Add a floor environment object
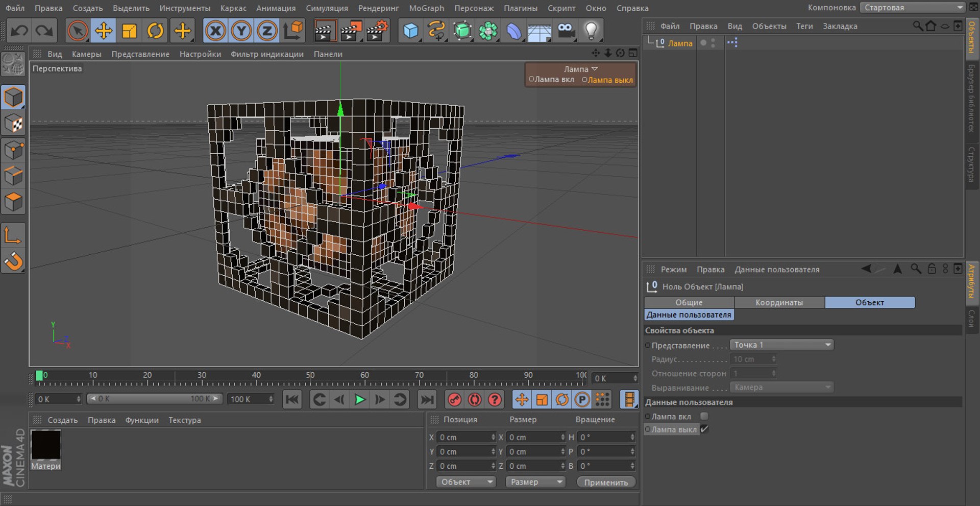This screenshot has height=506, width=980. tap(540, 31)
